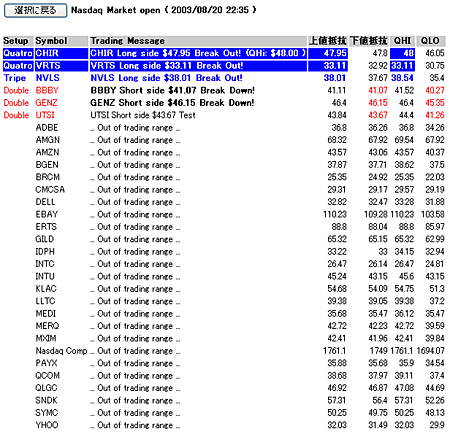Select the VRTS Long side $33.11 message
This screenshot has width=450, height=434.
click(x=198, y=66)
